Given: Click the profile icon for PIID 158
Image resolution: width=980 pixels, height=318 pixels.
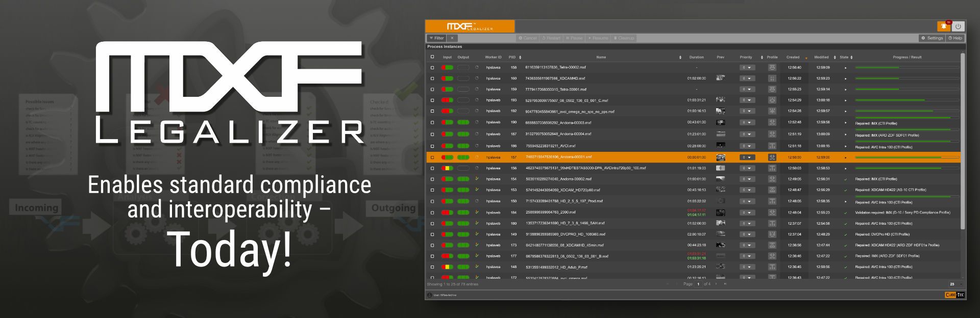Looking at the screenshot, I should (x=772, y=67).
